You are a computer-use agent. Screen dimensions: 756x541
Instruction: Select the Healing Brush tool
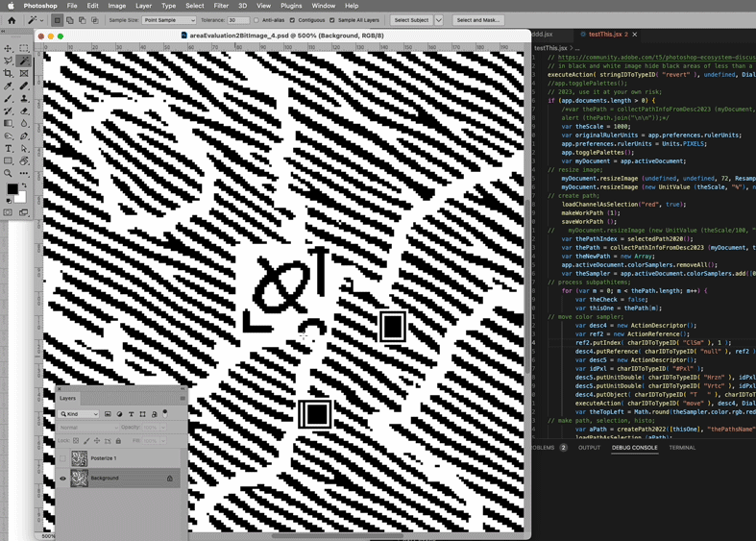coord(24,86)
